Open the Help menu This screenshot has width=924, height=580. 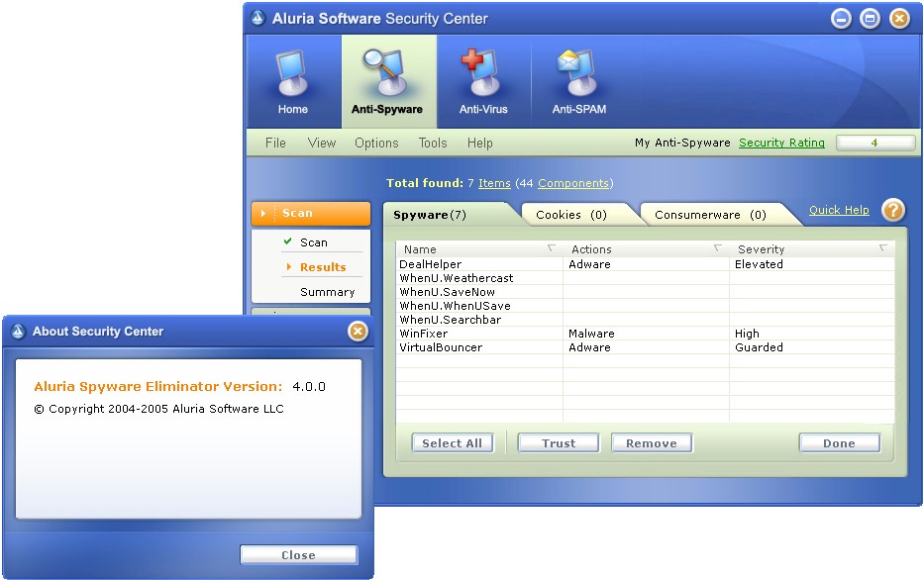pyautogui.click(x=479, y=144)
